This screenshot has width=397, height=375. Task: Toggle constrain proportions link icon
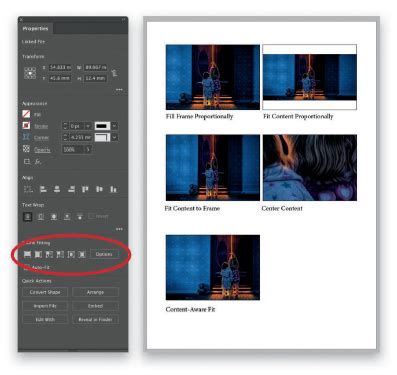[114, 73]
